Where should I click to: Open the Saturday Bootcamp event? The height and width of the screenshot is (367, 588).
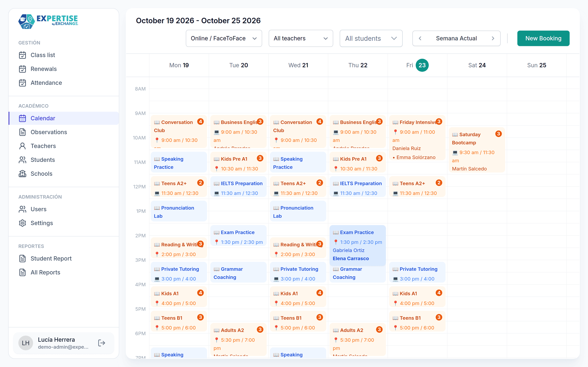pyautogui.click(x=477, y=150)
